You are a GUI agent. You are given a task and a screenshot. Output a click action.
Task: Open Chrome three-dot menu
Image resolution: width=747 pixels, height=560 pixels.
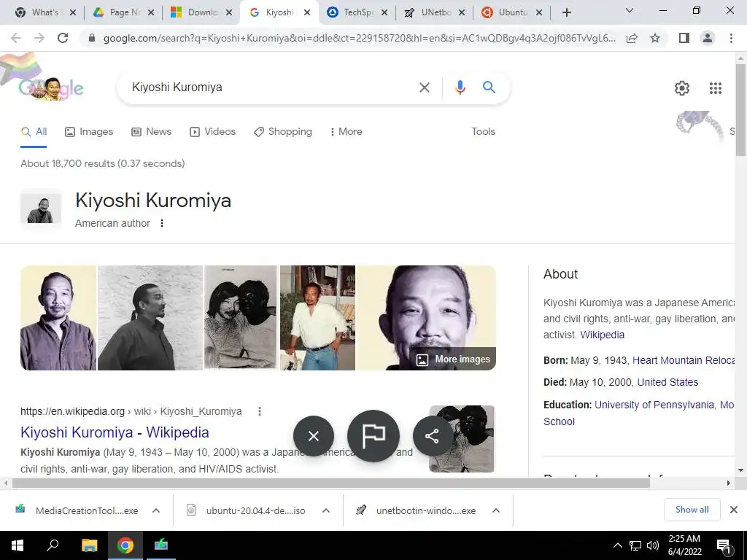click(731, 38)
